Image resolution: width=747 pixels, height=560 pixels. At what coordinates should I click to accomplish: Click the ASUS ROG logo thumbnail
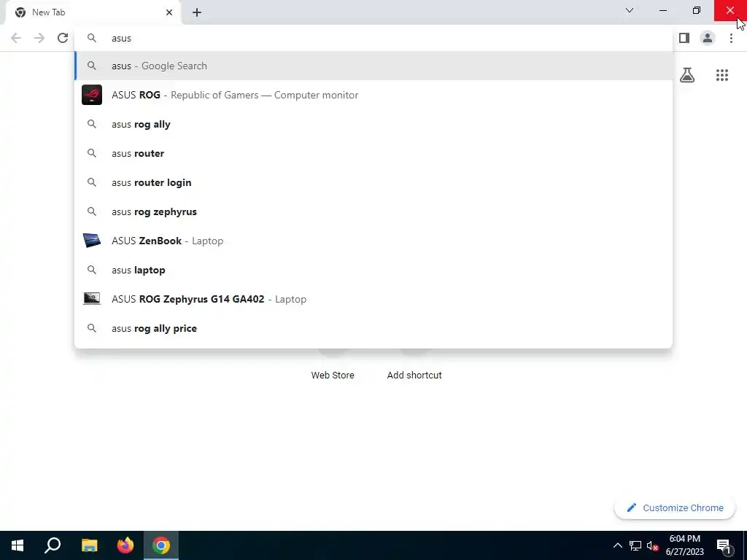click(92, 95)
